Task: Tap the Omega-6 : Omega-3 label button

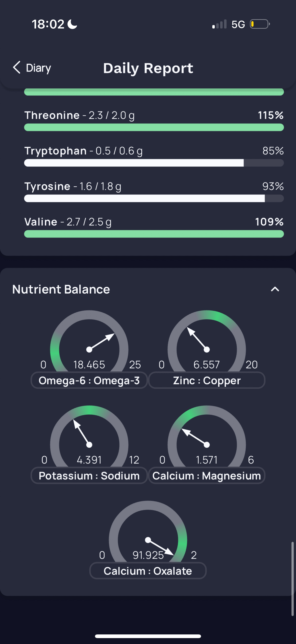Action: coord(89,380)
